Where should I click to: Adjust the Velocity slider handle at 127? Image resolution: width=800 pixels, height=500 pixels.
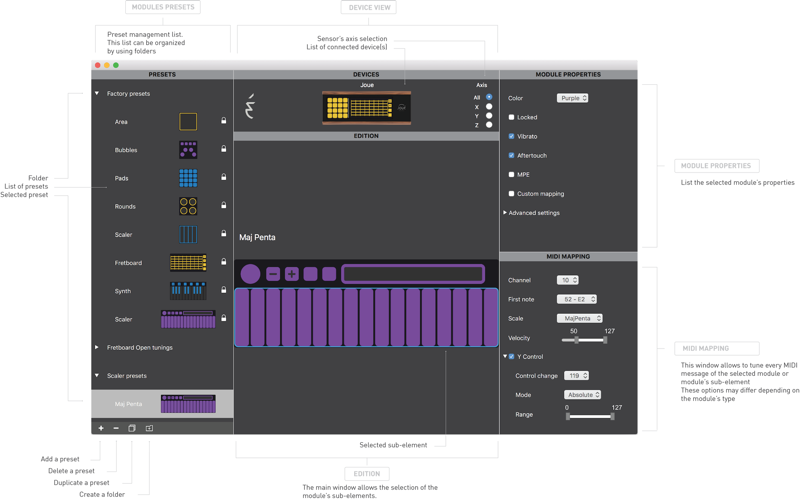(605, 340)
